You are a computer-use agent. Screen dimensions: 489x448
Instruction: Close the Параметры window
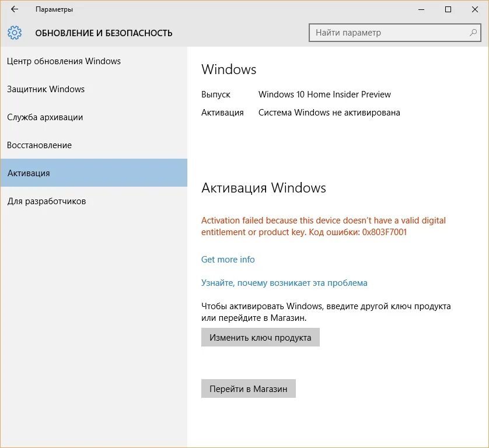coord(474,10)
